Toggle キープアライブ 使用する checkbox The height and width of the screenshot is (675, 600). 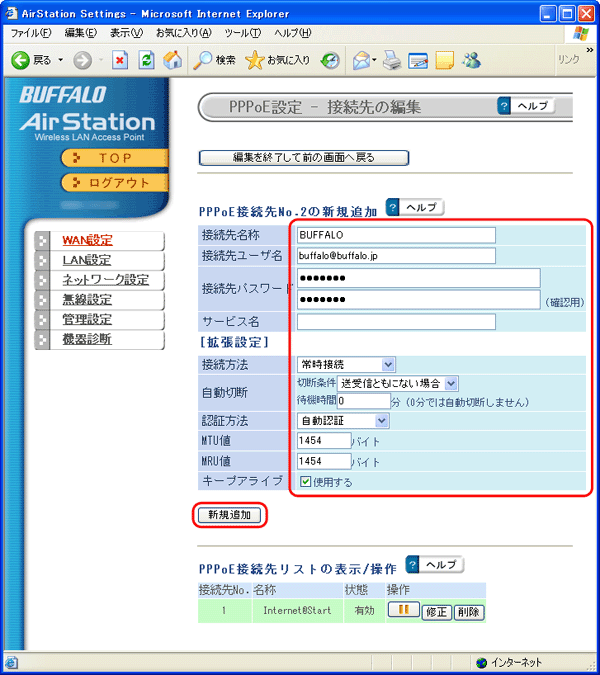click(306, 481)
